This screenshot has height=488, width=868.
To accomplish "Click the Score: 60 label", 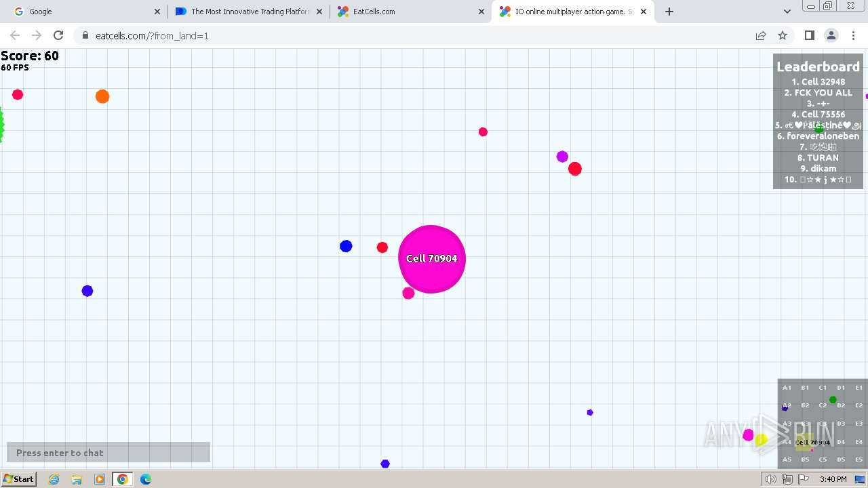I will click(30, 56).
